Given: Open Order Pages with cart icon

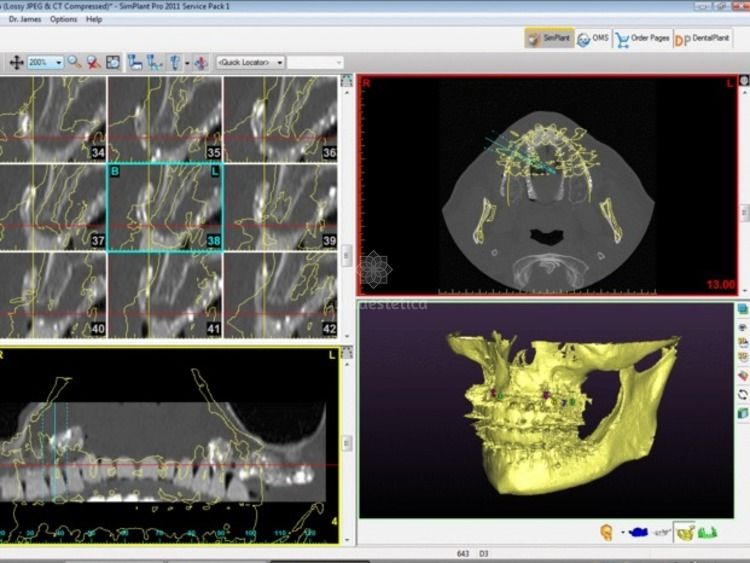Looking at the screenshot, I should pos(642,38).
